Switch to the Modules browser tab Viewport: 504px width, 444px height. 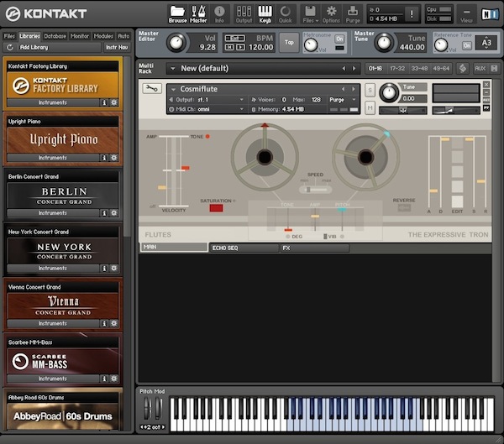click(x=103, y=36)
